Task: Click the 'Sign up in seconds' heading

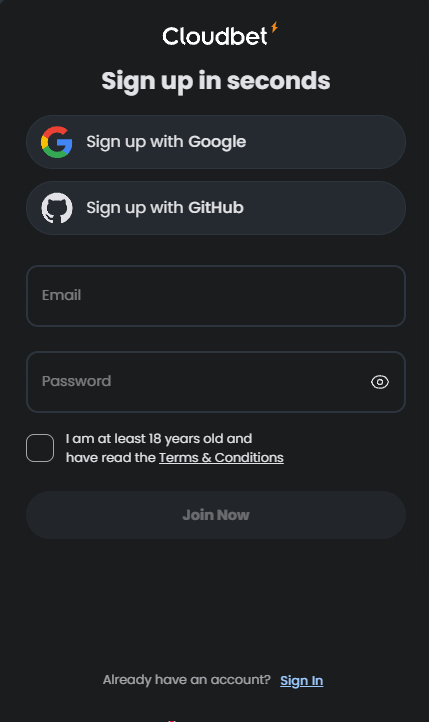Action: (216, 81)
